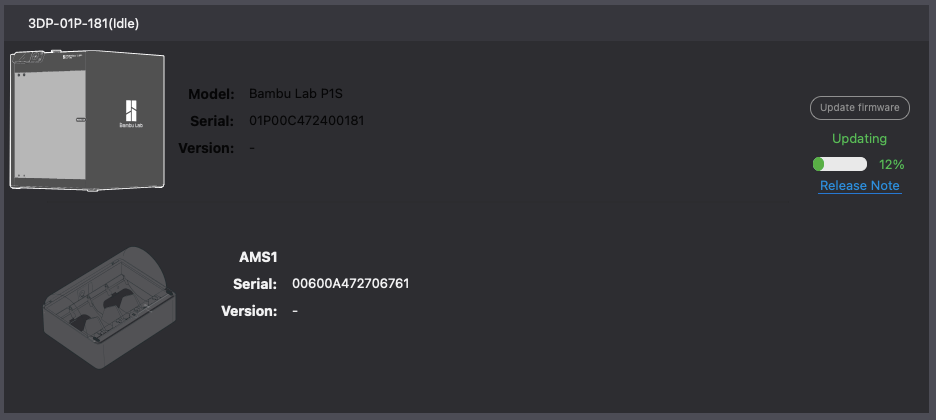Open the Release Note link
This screenshot has width=936, height=420.
coord(859,186)
